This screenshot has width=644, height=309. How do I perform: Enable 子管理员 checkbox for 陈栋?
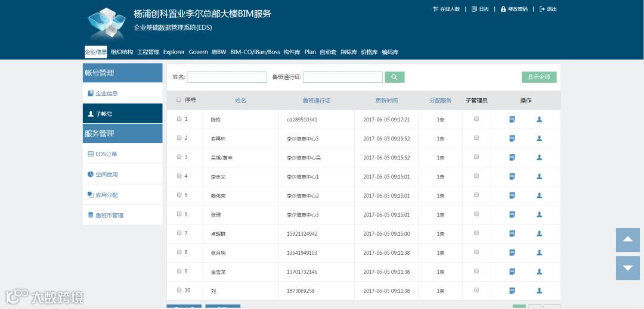click(x=476, y=119)
